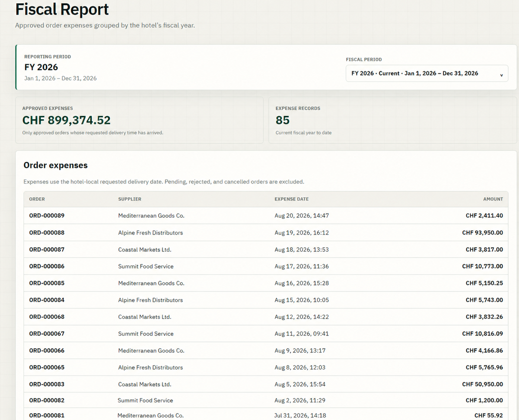Click amount CHF 5,150.25
519x420 pixels.
click(484, 283)
